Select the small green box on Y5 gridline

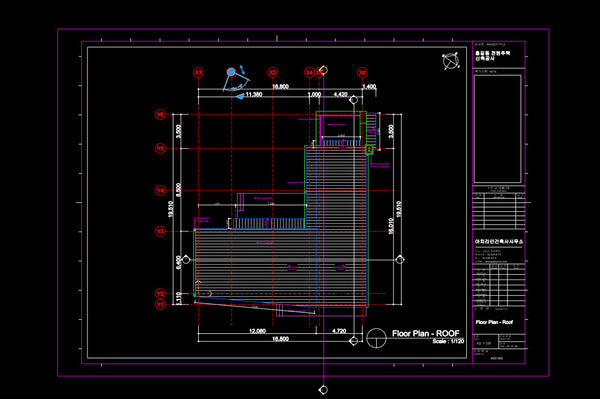click(369, 150)
